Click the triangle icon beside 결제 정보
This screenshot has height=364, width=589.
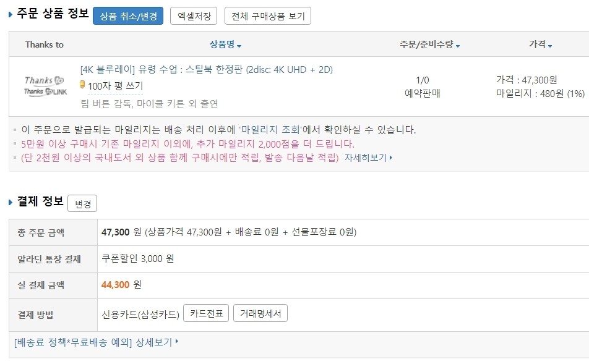pyautogui.click(x=11, y=202)
